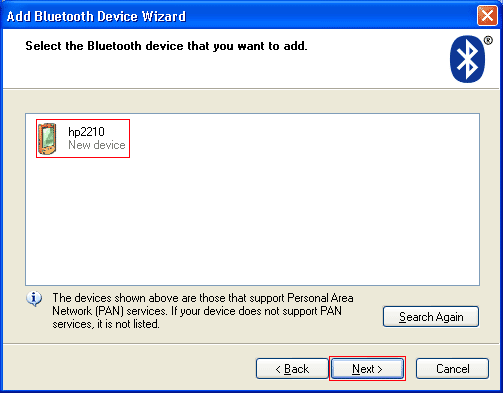Click the Search Again button
The image size is (503, 393).
tap(431, 316)
